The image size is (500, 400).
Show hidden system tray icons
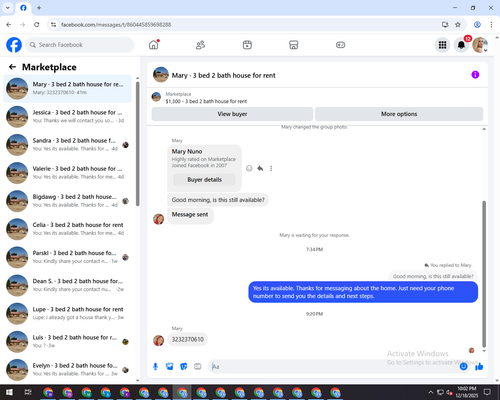(430, 392)
